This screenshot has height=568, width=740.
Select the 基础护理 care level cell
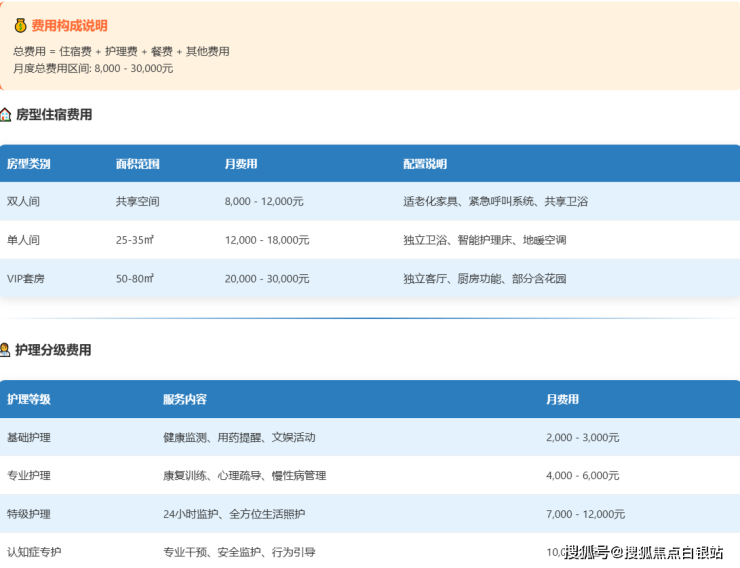(x=28, y=437)
